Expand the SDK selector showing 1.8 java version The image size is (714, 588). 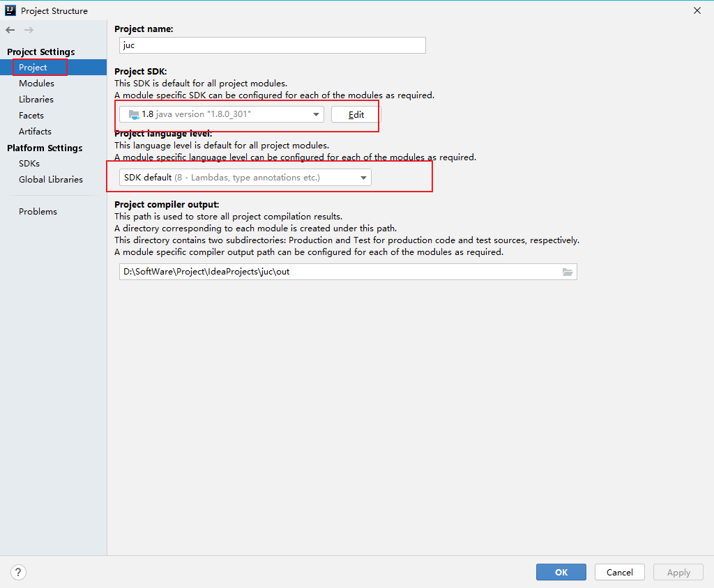[316, 114]
